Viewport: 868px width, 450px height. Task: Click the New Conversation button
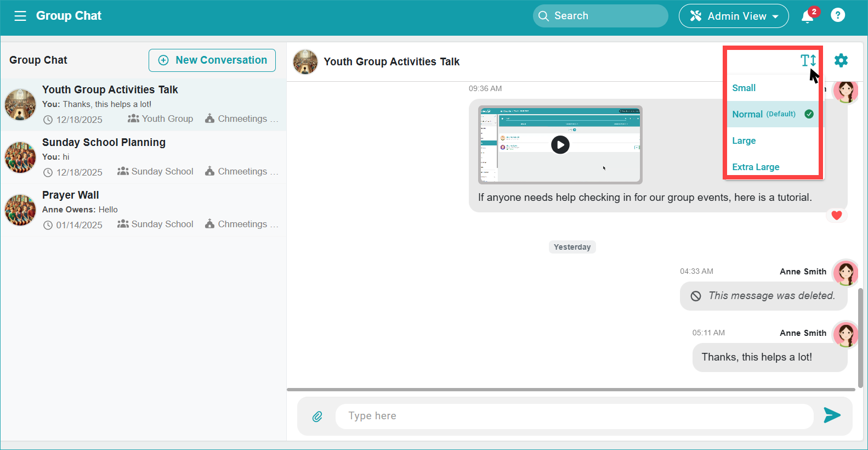(212, 60)
